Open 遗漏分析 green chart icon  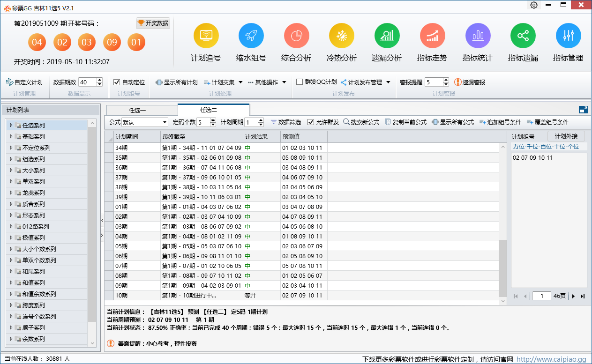tap(387, 36)
